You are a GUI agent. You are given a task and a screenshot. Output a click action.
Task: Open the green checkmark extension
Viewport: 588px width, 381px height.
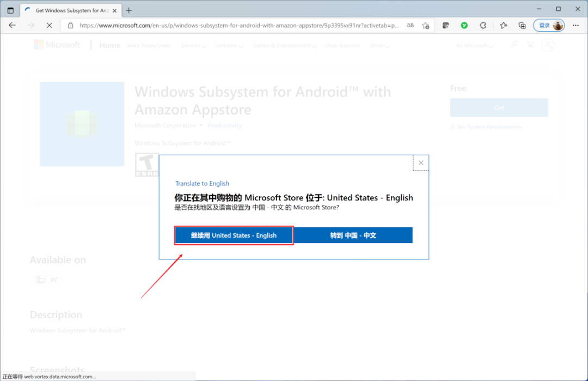point(464,25)
